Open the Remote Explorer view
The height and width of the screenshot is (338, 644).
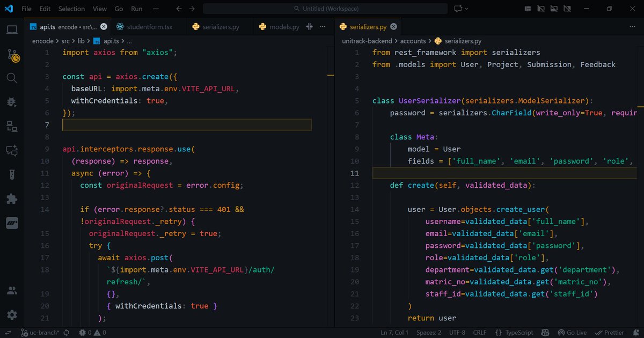[x=12, y=126]
